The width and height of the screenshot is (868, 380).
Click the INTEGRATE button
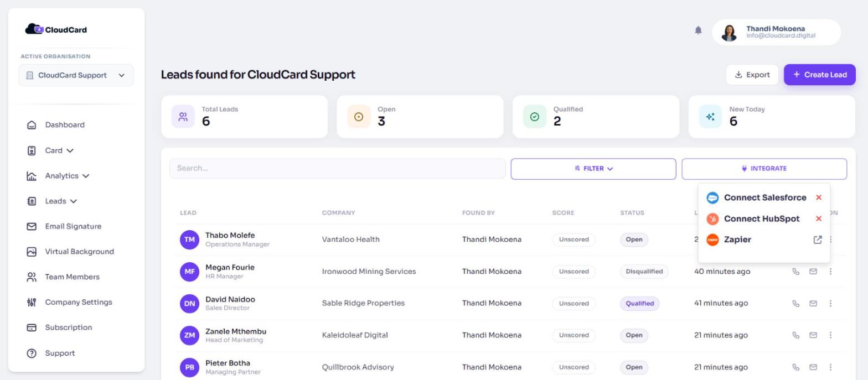coord(764,169)
